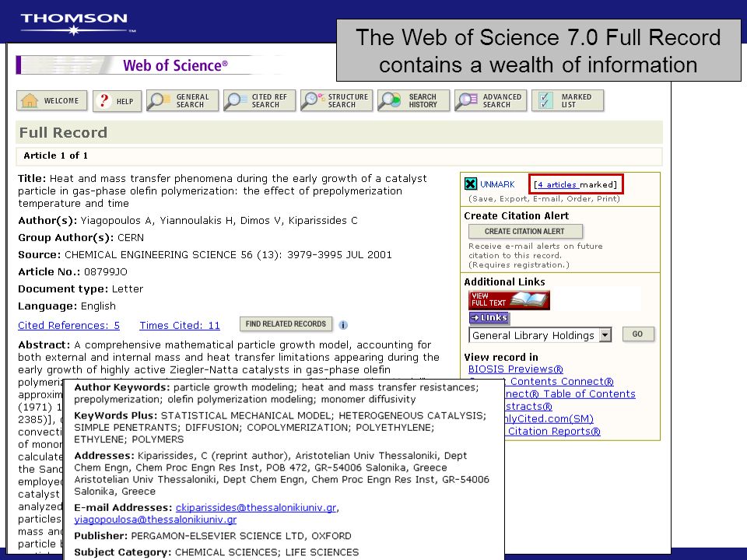Image resolution: width=747 pixels, height=560 pixels.
Task: Open Cited Ref Search
Action: (x=259, y=101)
